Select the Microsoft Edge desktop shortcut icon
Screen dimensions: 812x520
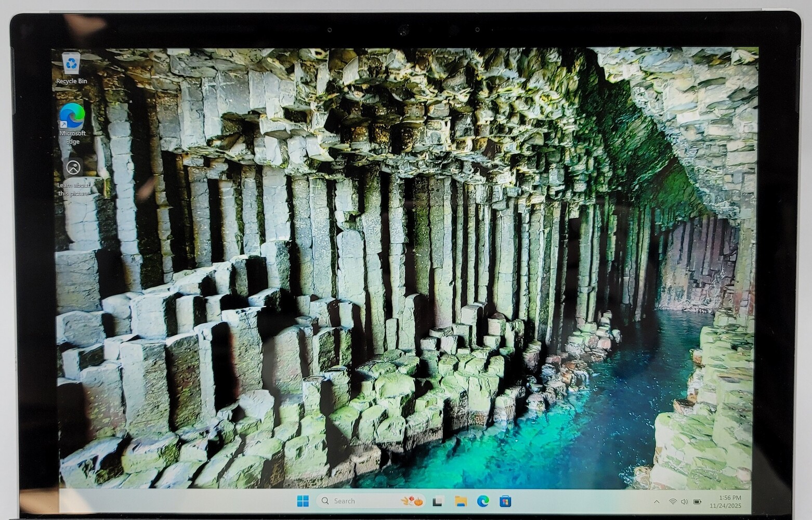(x=72, y=115)
